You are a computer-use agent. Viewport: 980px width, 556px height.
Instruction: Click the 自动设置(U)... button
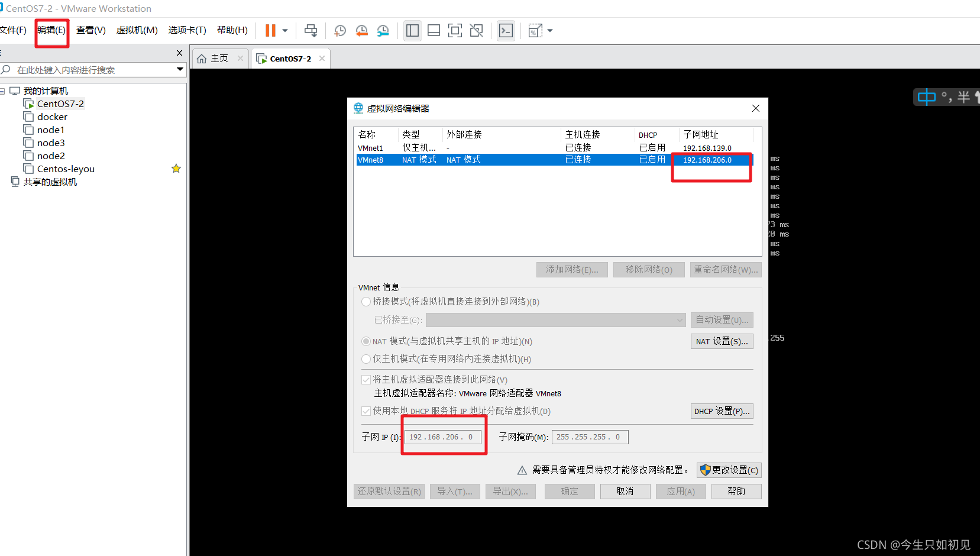(x=722, y=320)
